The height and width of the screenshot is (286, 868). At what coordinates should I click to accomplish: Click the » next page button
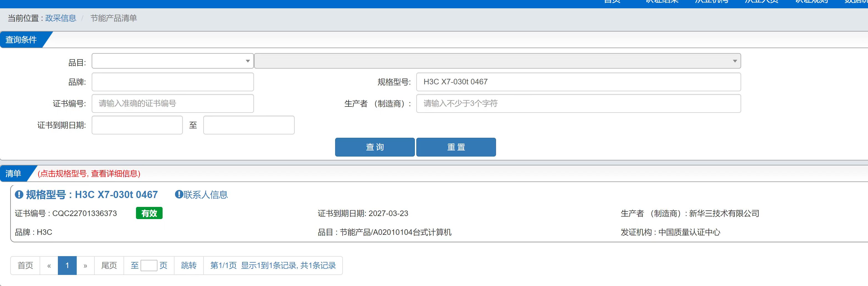click(x=85, y=266)
